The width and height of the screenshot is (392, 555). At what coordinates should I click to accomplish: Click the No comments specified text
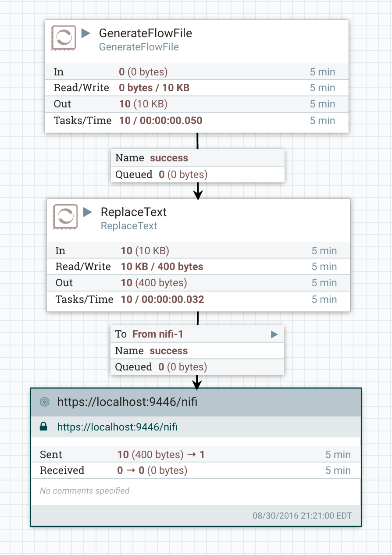85,491
